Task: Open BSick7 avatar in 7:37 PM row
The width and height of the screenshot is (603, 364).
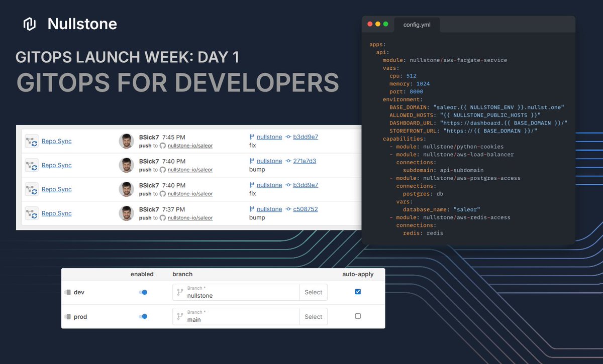Action: point(126,213)
